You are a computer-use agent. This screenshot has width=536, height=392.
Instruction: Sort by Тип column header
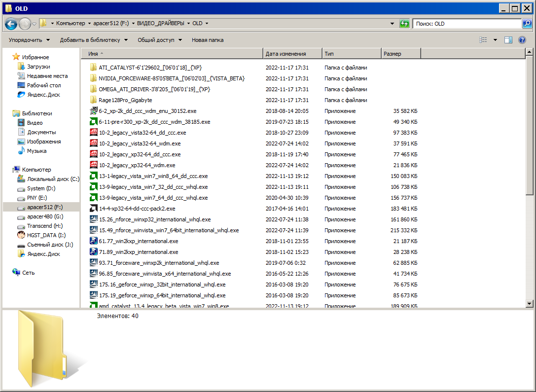click(x=352, y=54)
